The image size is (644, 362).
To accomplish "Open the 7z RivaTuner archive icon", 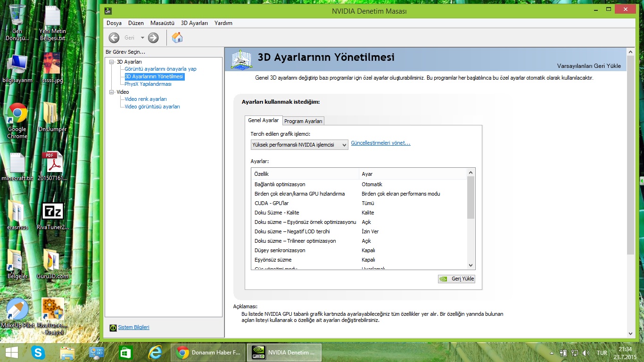I will 53,211.
